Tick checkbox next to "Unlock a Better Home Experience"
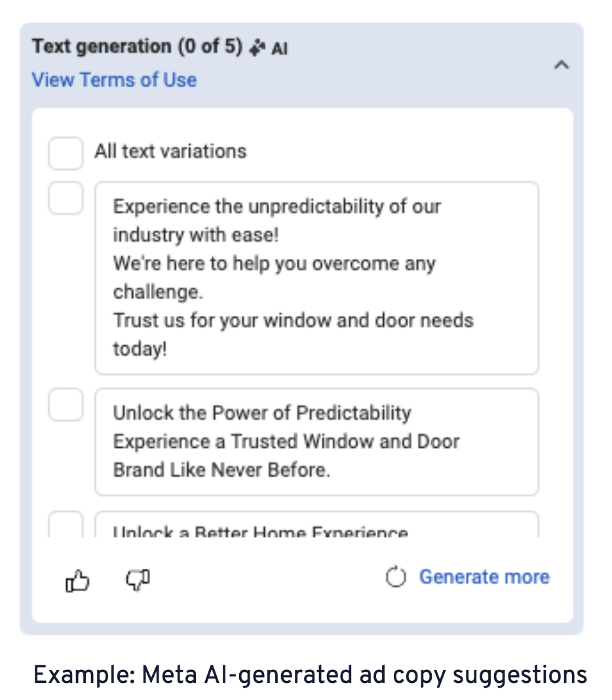The height and width of the screenshot is (700, 612). coord(66,526)
